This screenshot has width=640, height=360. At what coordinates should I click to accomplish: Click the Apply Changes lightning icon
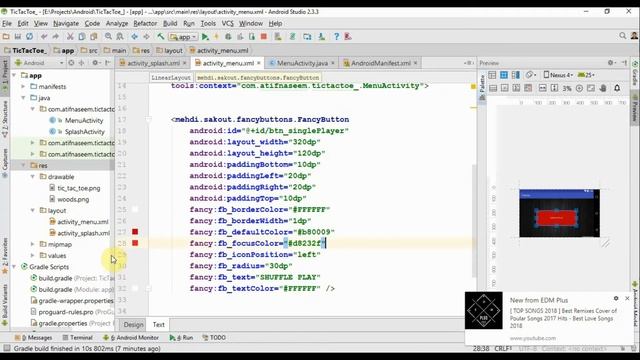click(216, 37)
